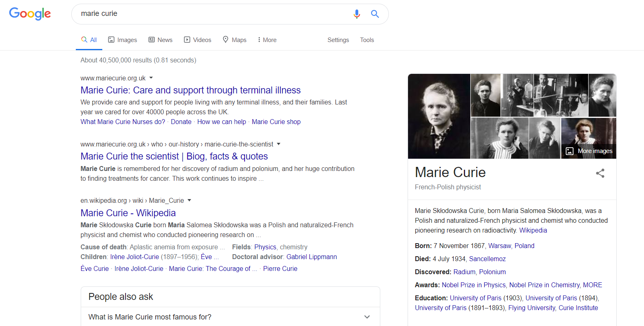Open Radium in Discovered row
The height and width of the screenshot is (326, 644).
(x=464, y=272)
